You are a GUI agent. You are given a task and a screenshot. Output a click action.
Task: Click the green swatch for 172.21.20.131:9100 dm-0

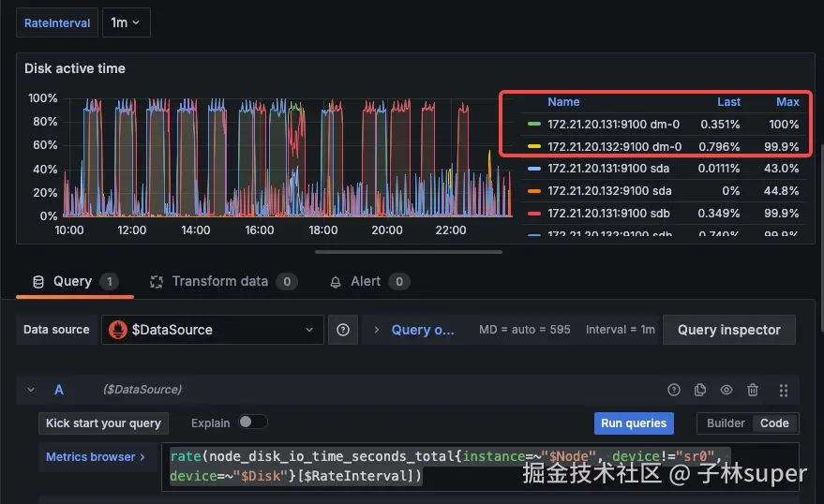[x=534, y=124]
